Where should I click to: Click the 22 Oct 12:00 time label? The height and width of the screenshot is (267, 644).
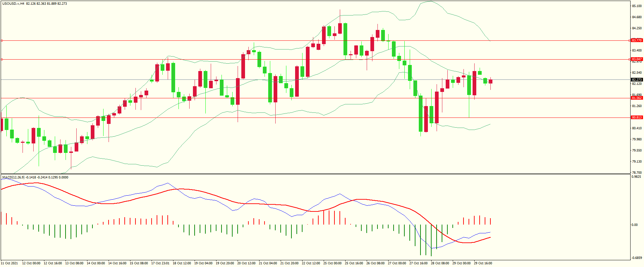click(311, 263)
